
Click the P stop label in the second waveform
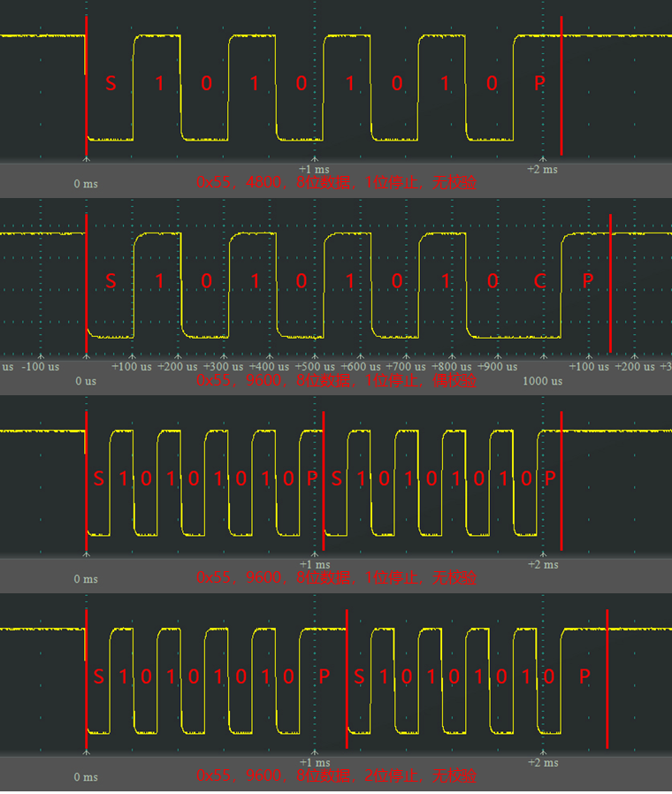(x=587, y=280)
